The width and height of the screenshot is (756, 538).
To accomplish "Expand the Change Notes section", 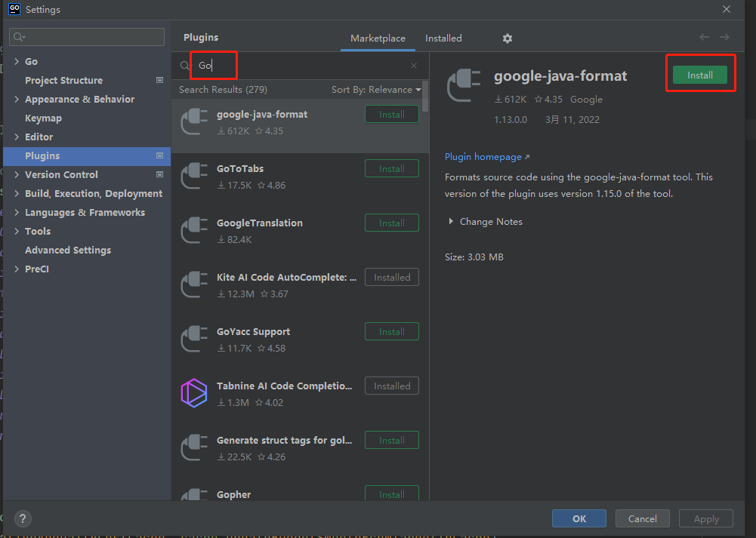I will [452, 222].
